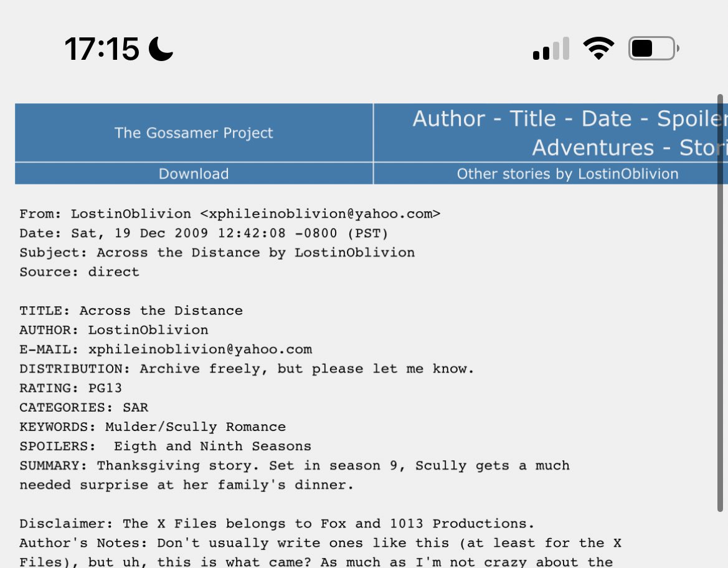Select the From: LostinOblivion email line

pos(230,214)
